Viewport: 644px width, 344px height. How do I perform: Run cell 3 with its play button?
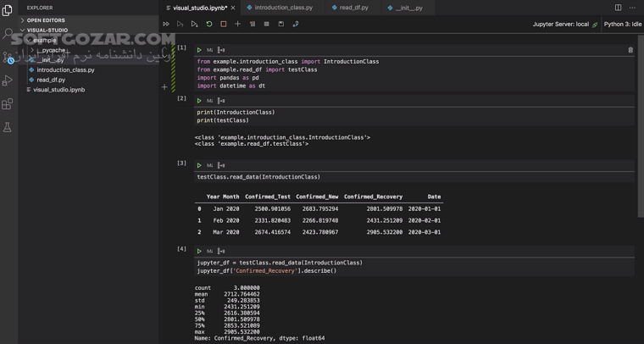pos(199,166)
